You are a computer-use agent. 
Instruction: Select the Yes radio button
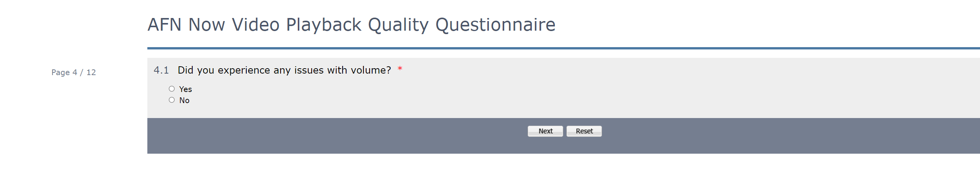click(x=172, y=89)
